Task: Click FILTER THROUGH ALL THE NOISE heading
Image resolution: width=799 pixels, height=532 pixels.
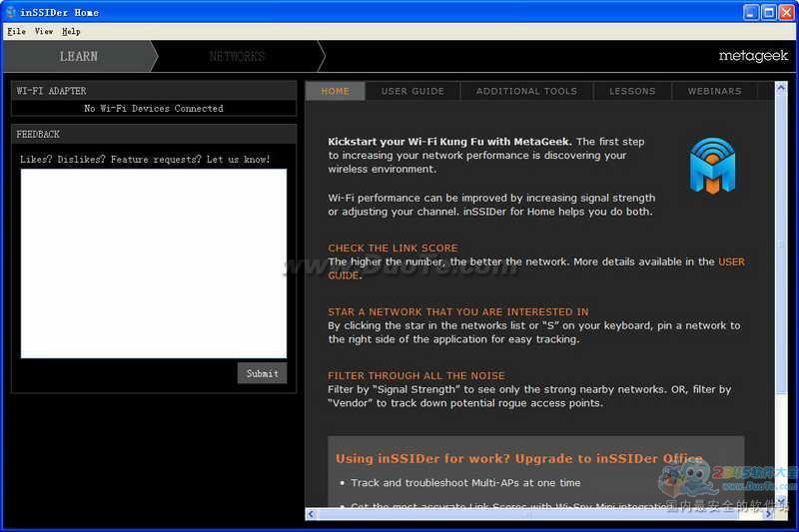Action: pyautogui.click(x=416, y=375)
